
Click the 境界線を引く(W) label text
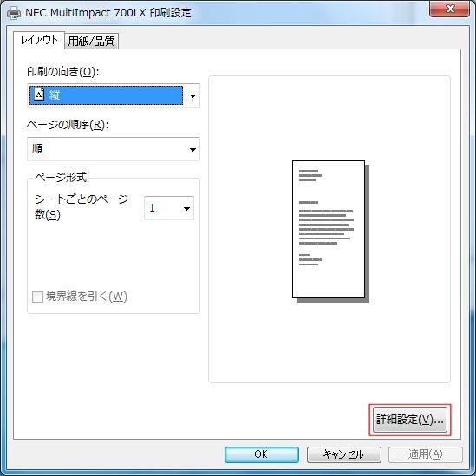point(87,297)
